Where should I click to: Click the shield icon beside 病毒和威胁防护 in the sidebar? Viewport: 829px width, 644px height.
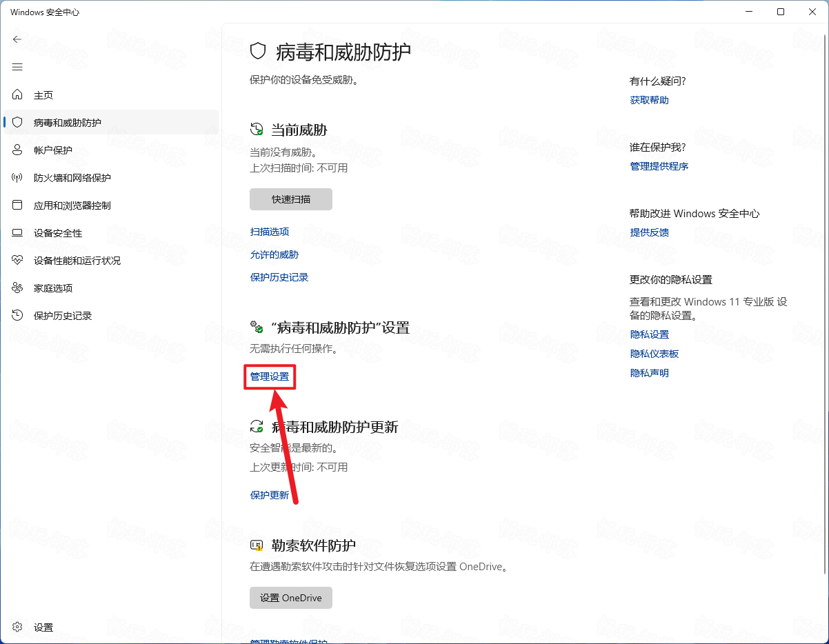tap(18, 123)
